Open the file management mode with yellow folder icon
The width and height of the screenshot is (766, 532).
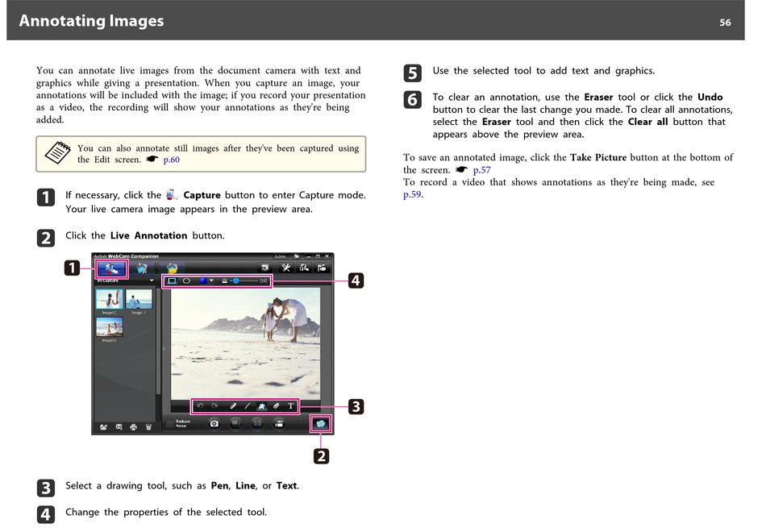coord(172,268)
